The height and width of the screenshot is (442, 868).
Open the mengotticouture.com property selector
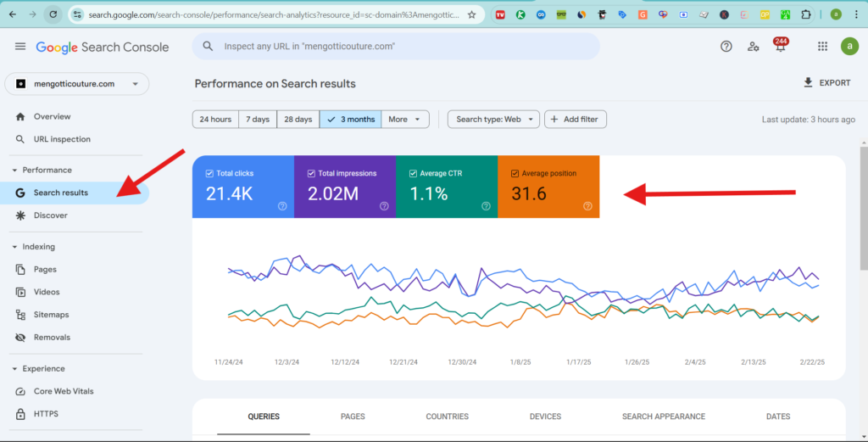point(77,84)
